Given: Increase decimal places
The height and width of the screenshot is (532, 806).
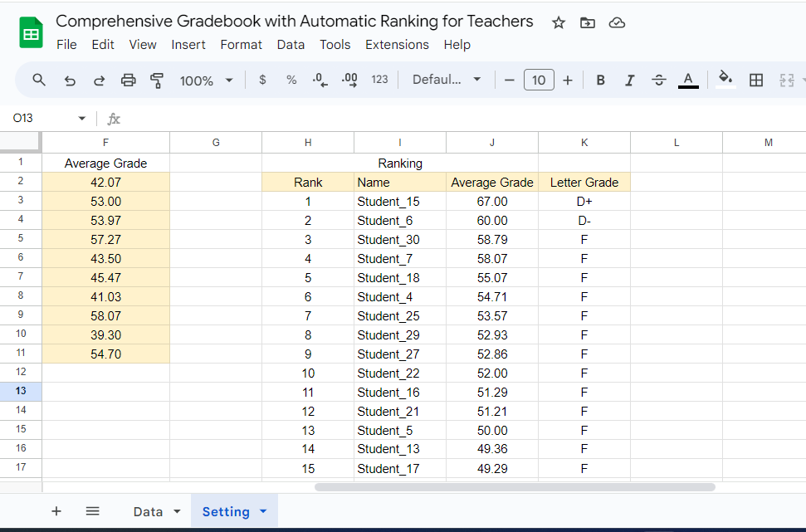Looking at the screenshot, I should click(x=348, y=80).
